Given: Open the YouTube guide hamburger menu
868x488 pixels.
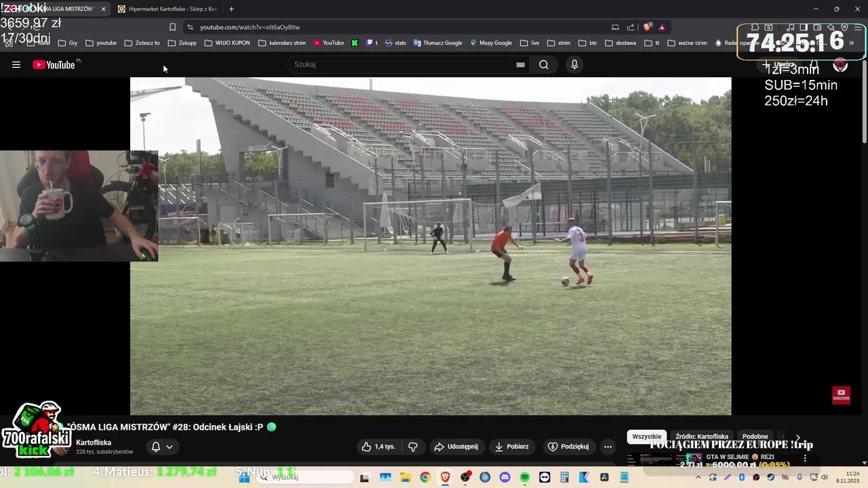Looking at the screenshot, I should 16,64.
